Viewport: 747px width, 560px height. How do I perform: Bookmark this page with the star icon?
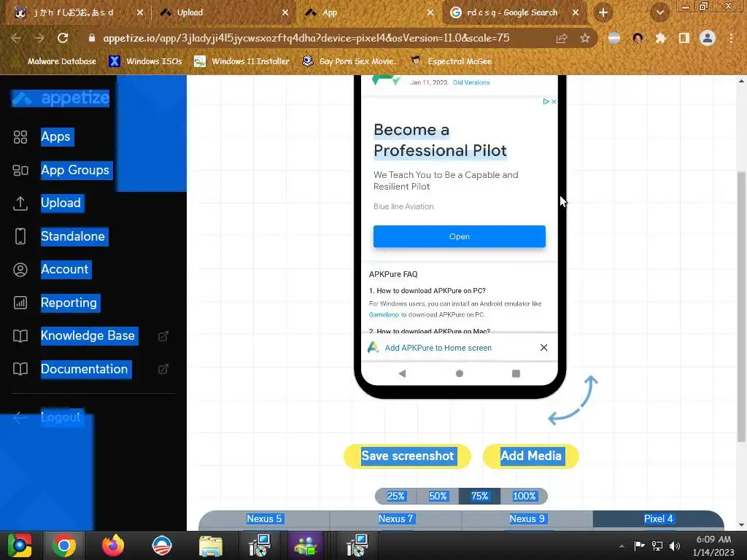(585, 38)
